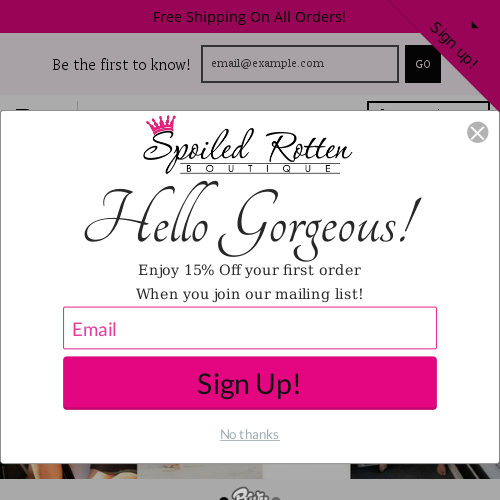
Task: Click the small arrow on the corner ribbon
Action: click(475, 25)
